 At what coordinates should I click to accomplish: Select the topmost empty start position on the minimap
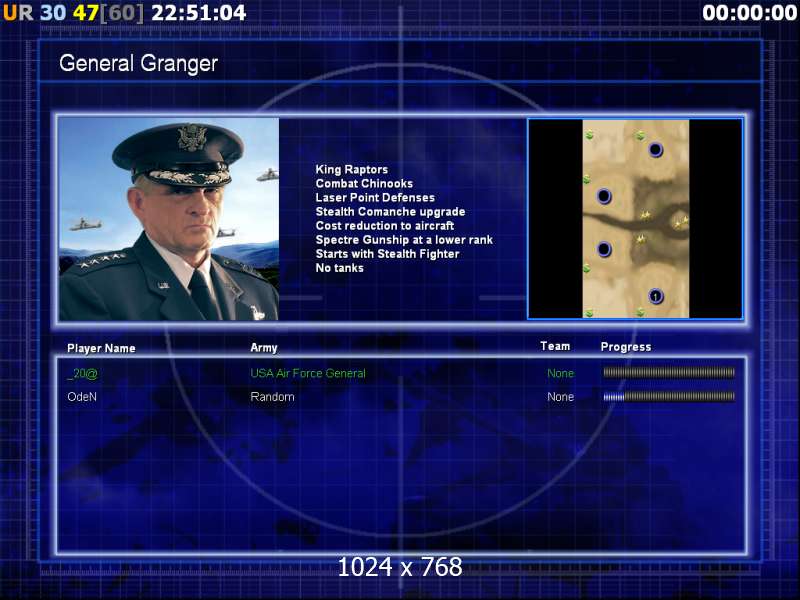656,150
